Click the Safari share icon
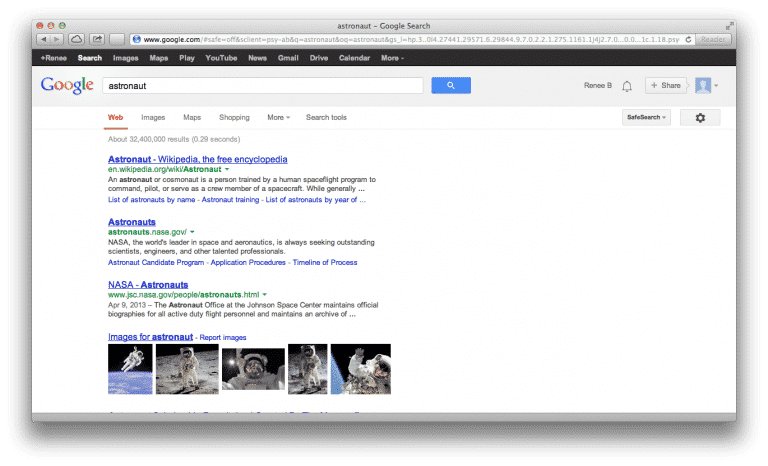 (98, 39)
